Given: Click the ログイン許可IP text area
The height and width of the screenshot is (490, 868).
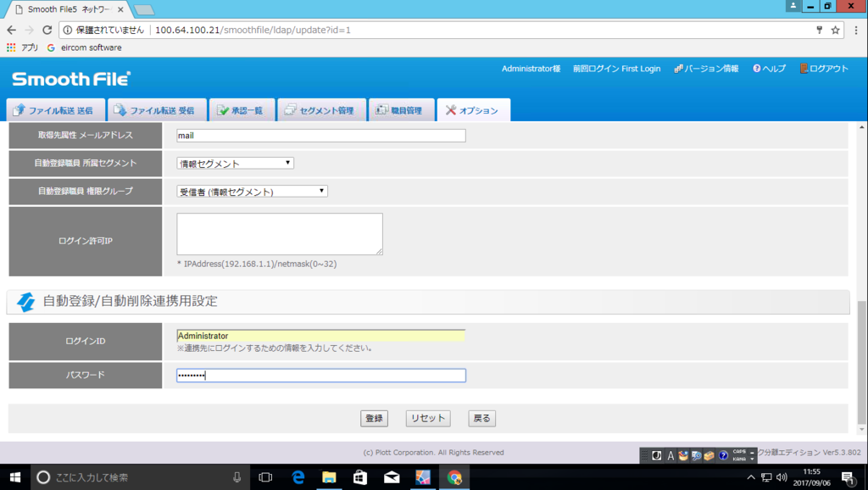Looking at the screenshot, I should pos(280,234).
